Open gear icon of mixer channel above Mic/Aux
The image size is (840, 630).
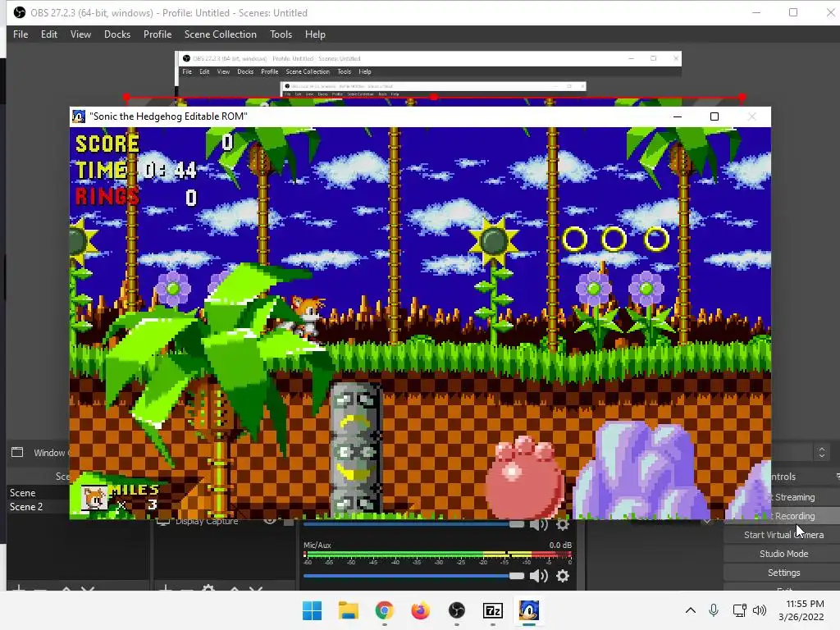coord(563,524)
